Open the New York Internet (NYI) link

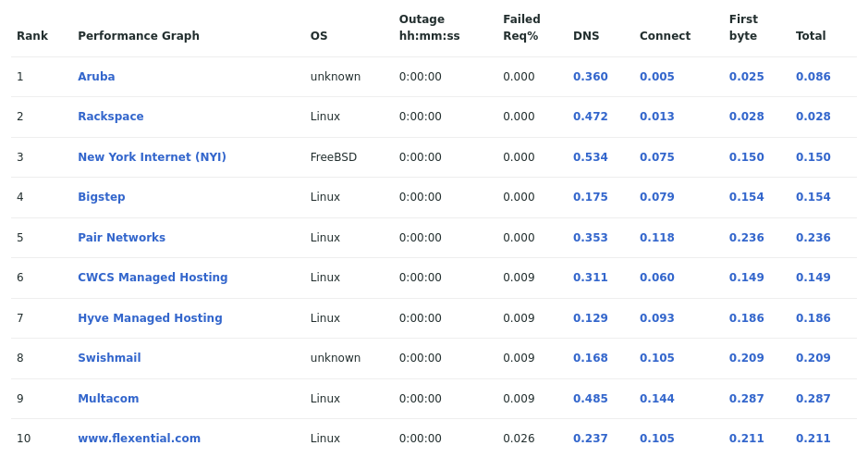point(153,156)
